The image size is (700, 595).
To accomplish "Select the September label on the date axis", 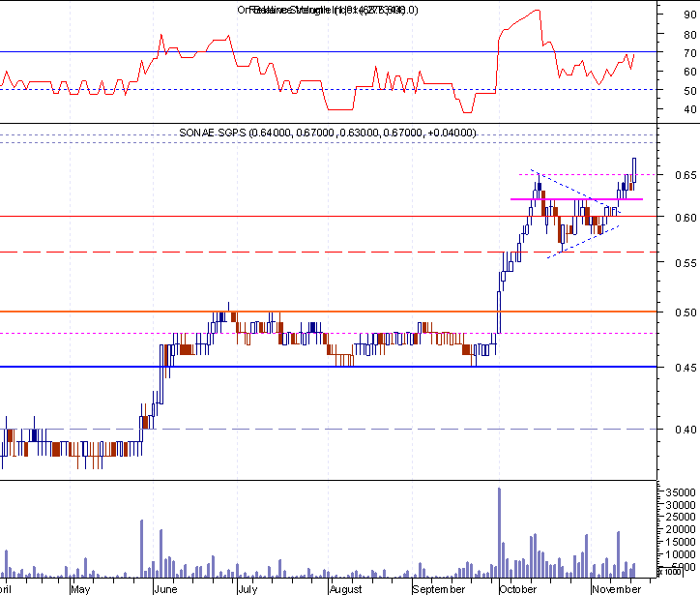I will [438, 589].
